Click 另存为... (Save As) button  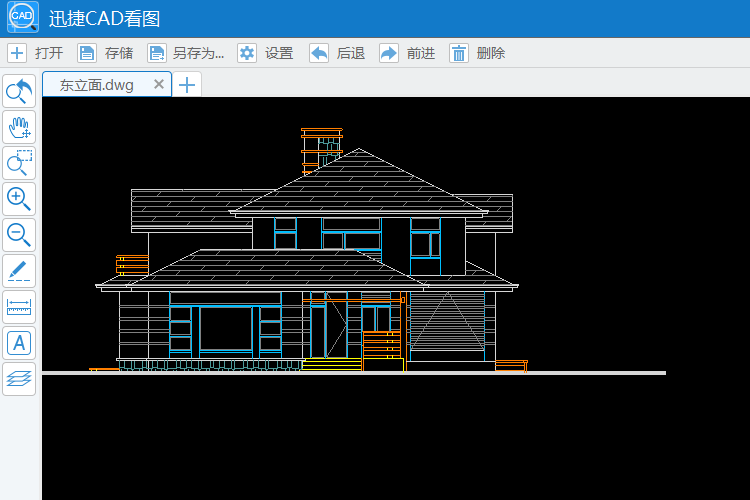click(x=185, y=54)
